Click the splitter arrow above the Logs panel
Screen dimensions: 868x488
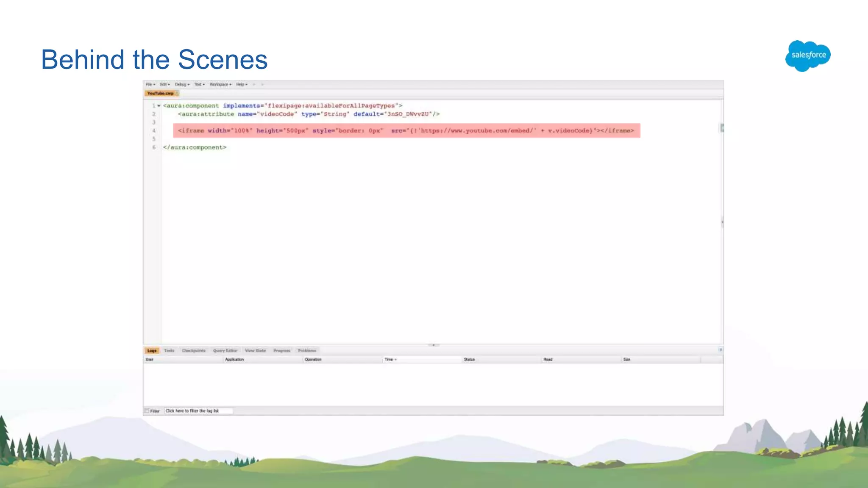coord(433,345)
